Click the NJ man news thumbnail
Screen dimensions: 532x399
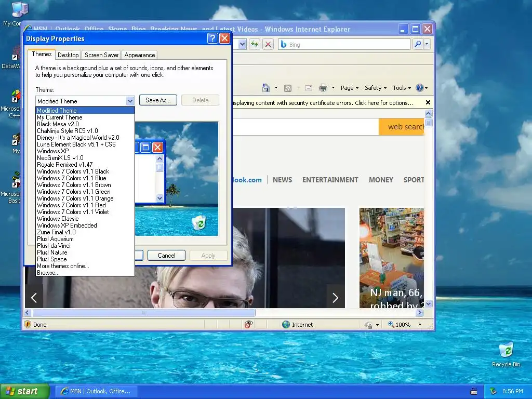coord(392,258)
